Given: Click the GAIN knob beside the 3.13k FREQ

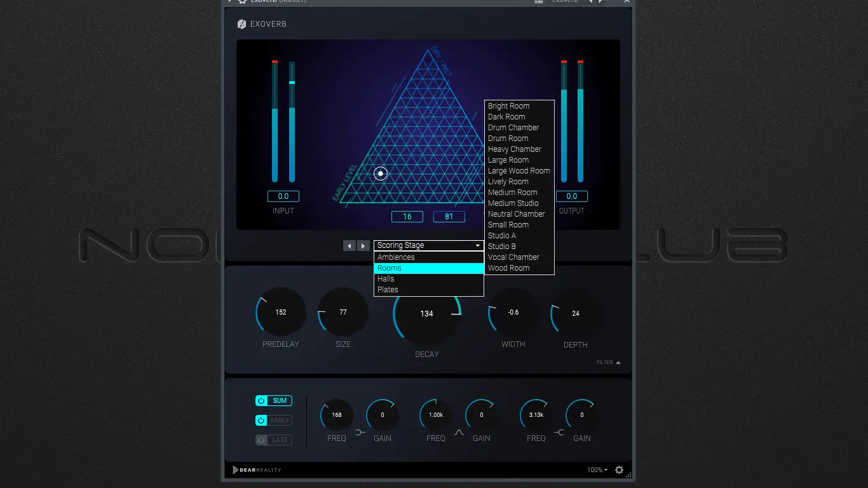Looking at the screenshot, I should point(582,415).
